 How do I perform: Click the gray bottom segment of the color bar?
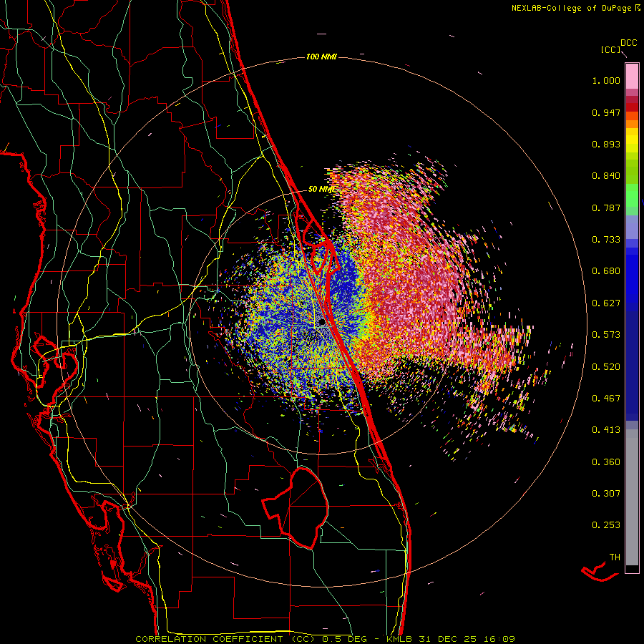coord(632,497)
